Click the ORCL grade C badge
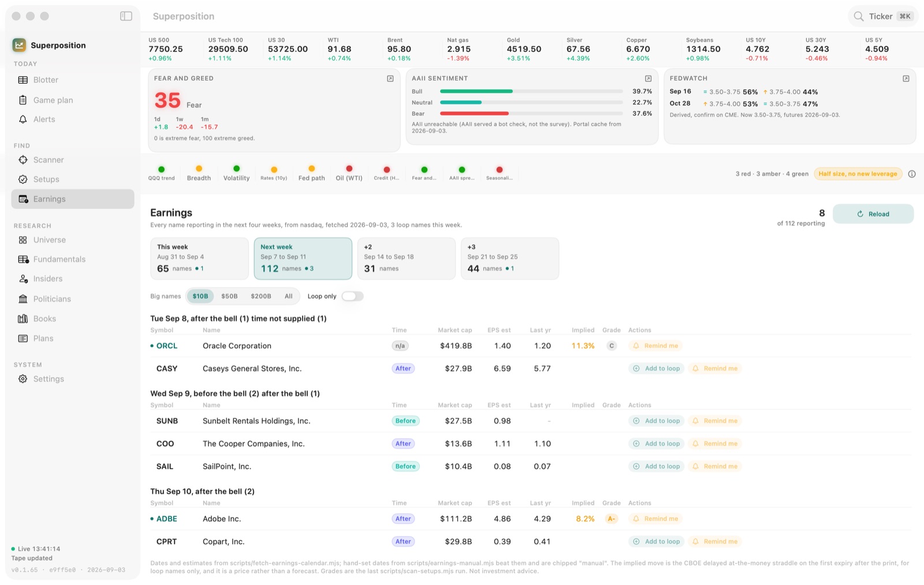 [612, 346]
